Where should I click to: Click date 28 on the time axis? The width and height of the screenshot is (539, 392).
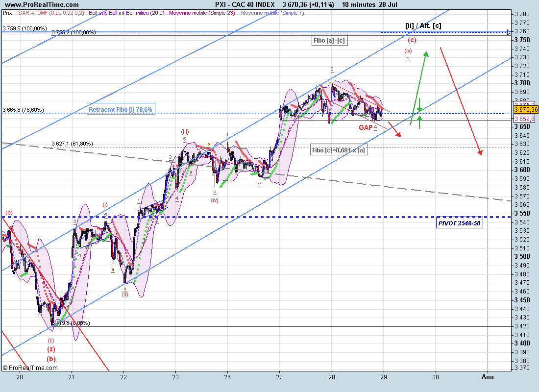[331, 377]
